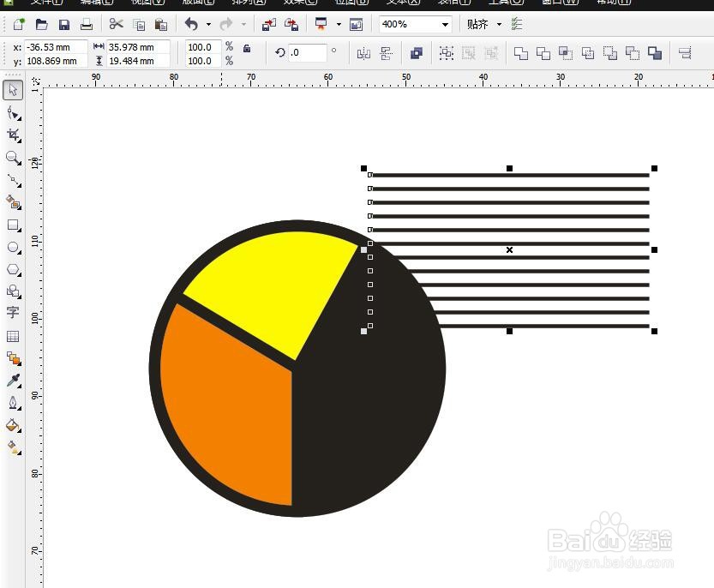
Task: Select the Eyedropper tool
Action: (x=13, y=381)
